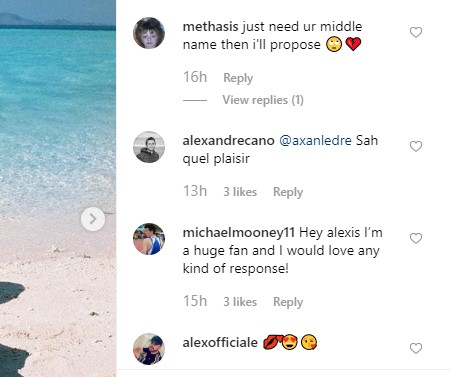The image size is (450, 377).
Task: Open the methasis username link
Action: point(210,26)
